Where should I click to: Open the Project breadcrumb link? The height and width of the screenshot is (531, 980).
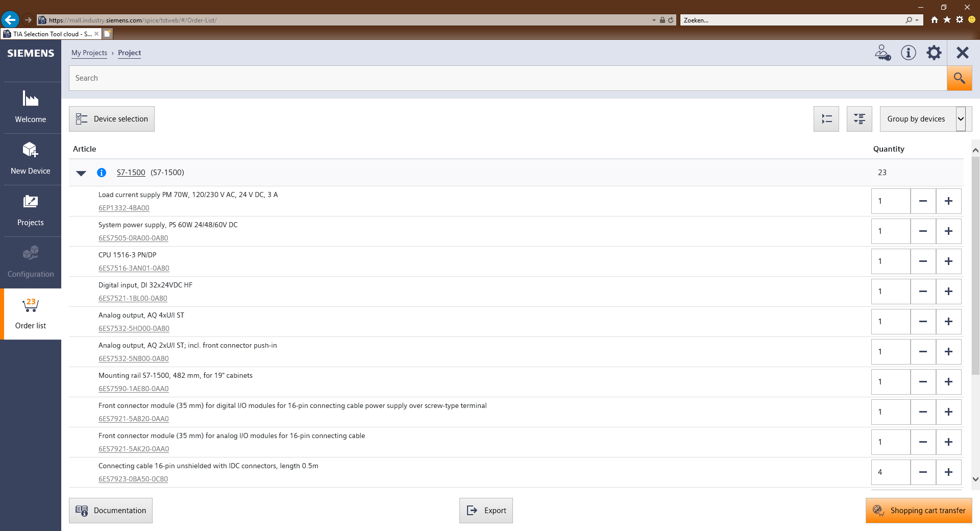[x=130, y=53]
